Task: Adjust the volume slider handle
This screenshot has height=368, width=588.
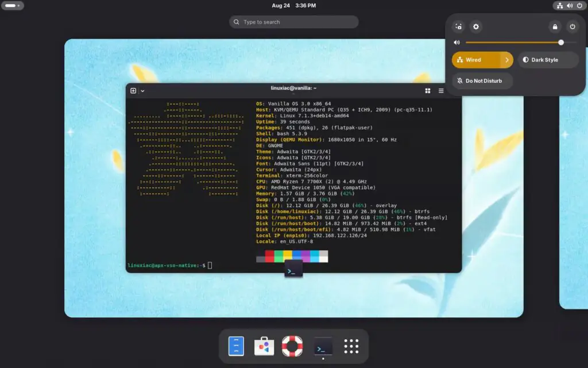Action: [x=561, y=43]
